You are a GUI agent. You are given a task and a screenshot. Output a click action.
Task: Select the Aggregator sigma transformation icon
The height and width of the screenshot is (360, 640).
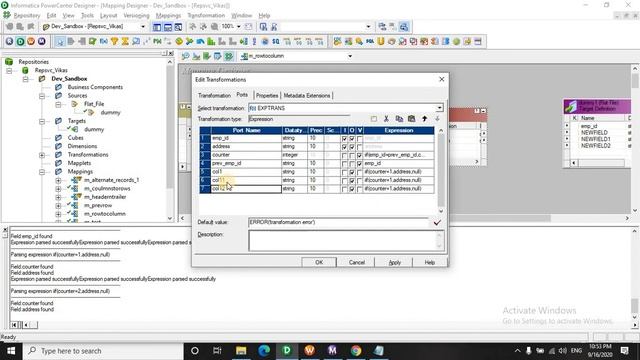click(x=125, y=41)
